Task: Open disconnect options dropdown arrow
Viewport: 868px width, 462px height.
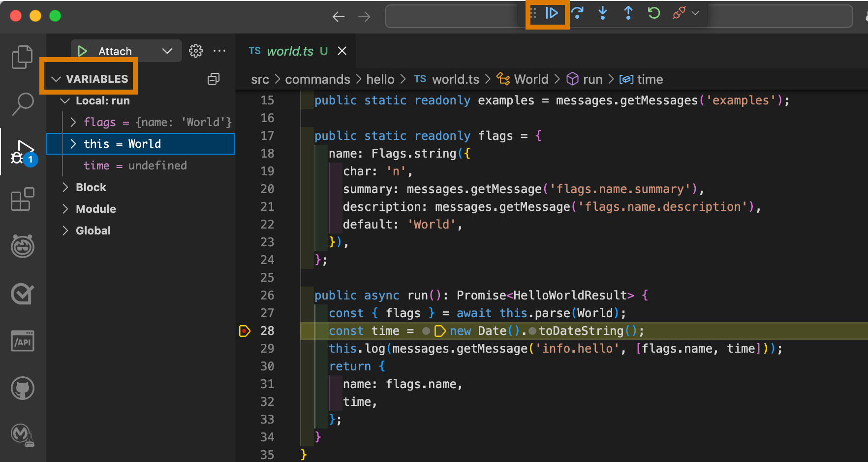Action: 695,13
